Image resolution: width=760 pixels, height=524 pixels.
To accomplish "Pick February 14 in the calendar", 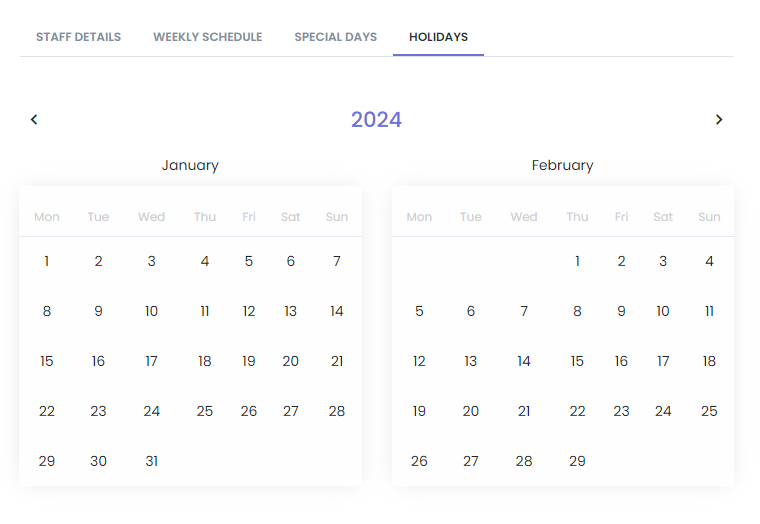I will (524, 361).
